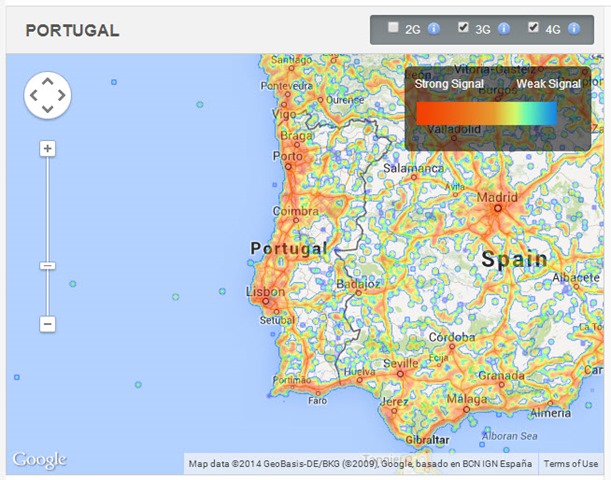Screen dimensions: 611x480
Task: Click the Porto city label
Action: click(x=288, y=156)
